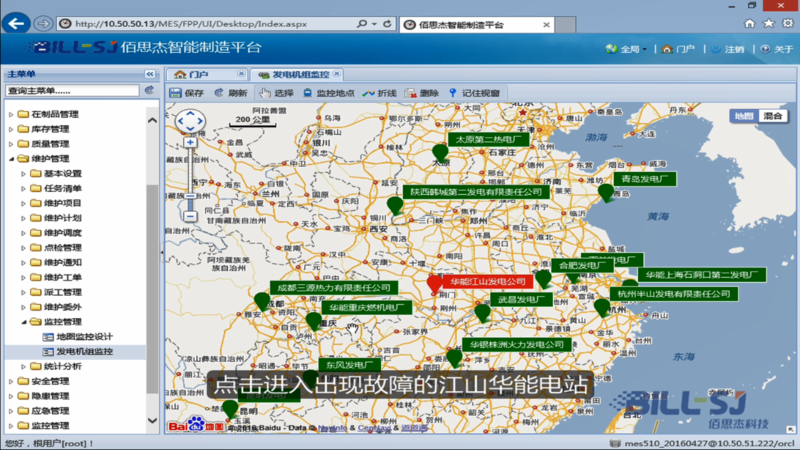Click the 注销 logout link
This screenshot has width=800, height=450.
(x=728, y=49)
